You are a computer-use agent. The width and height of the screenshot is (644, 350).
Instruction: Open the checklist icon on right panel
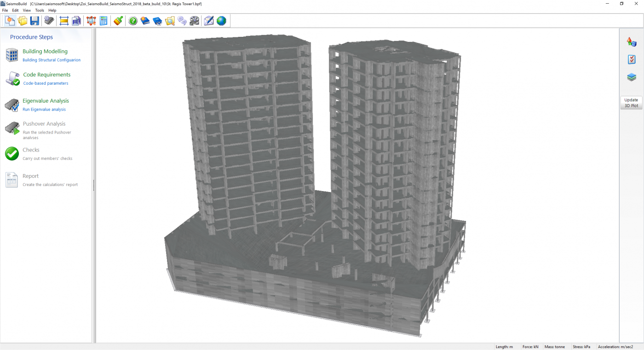(632, 59)
